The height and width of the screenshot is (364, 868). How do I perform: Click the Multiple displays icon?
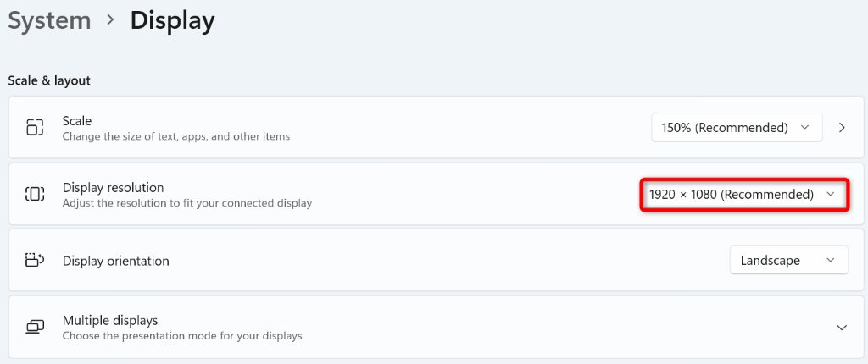[x=35, y=327]
